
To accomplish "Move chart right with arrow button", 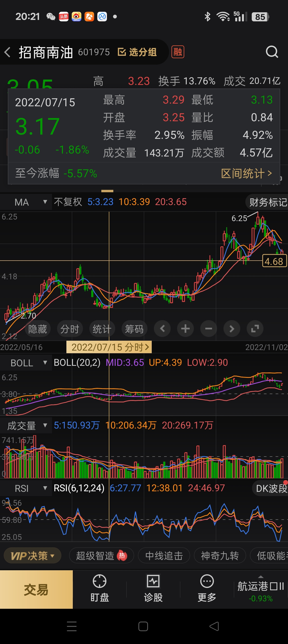I will pyautogui.click(x=232, y=329).
